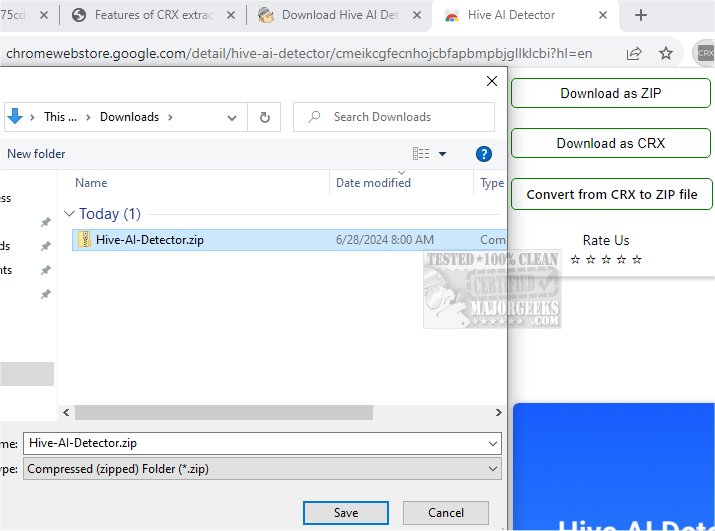This screenshot has height=531, width=715.
Task: Click the zip folder icon of Hive-AI-Detector.zip
Action: coord(84,239)
